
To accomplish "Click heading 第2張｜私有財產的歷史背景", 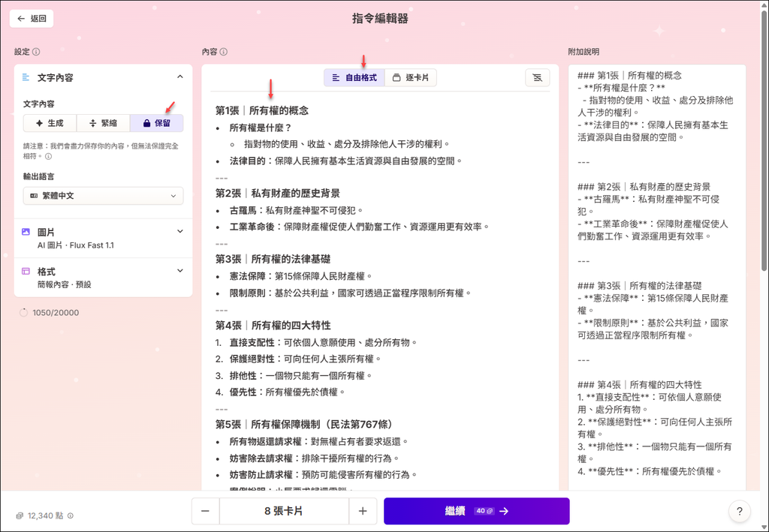I will pyautogui.click(x=278, y=193).
